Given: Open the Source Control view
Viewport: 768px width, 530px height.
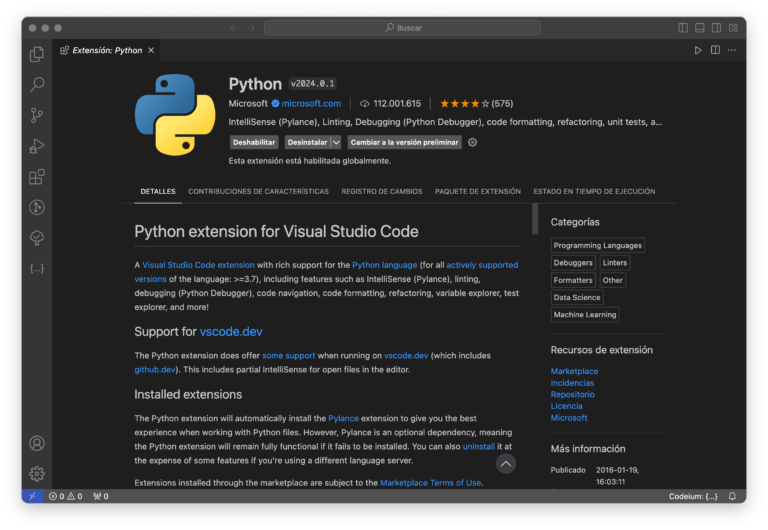Looking at the screenshot, I should click(37, 115).
